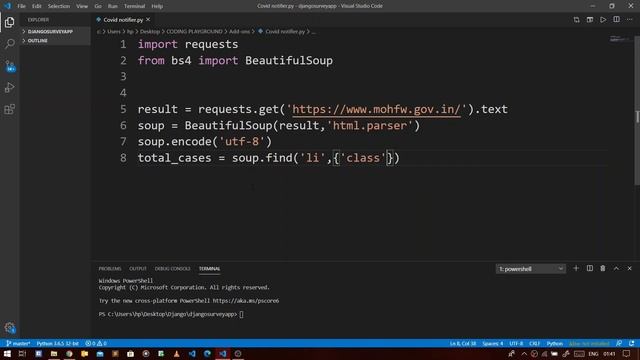640x360 pixels.
Task: Click the master branch indicator
Action: coord(18,343)
